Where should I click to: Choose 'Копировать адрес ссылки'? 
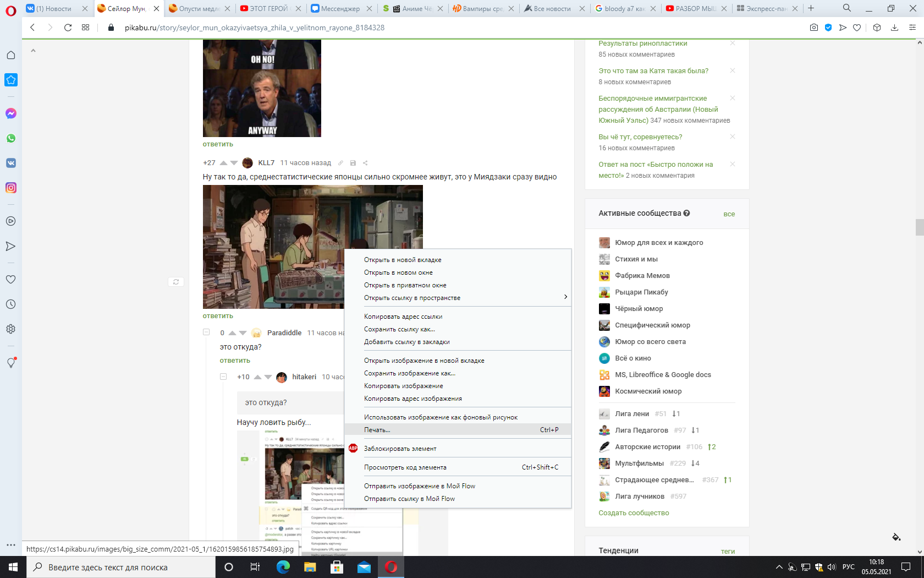(458, 317)
